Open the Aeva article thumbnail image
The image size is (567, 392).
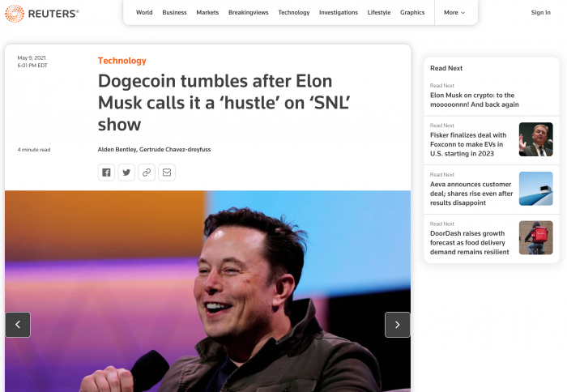pyautogui.click(x=536, y=189)
